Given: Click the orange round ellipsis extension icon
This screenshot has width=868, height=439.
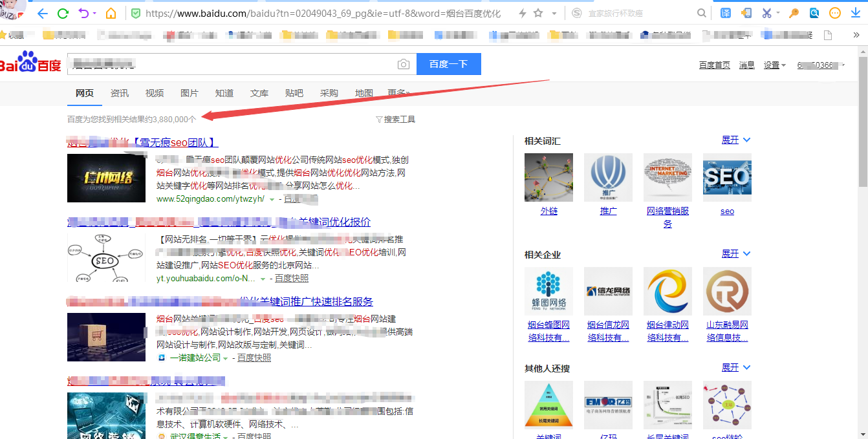Looking at the screenshot, I should pos(835,13).
